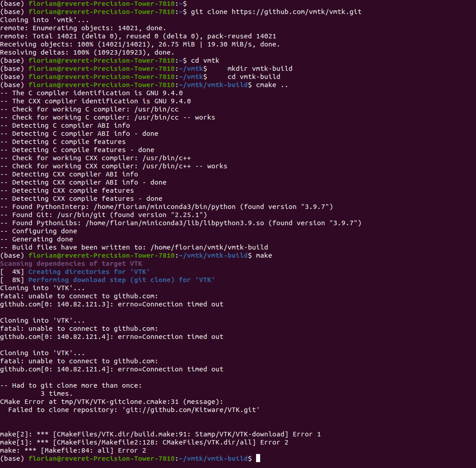Click 'Detecting C compiler ABI info - done'

click(x=79, y=134)
